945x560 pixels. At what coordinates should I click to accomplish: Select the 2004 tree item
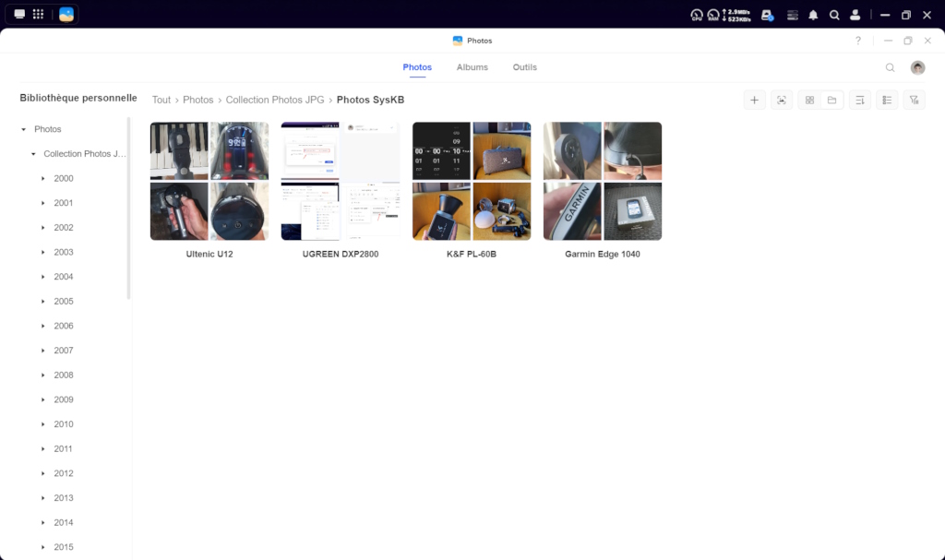64,277
